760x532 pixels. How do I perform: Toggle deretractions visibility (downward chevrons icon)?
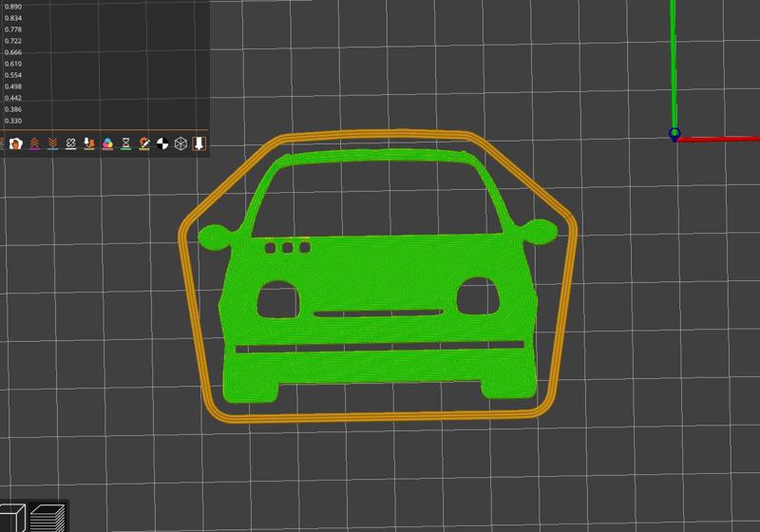point(52,143)
